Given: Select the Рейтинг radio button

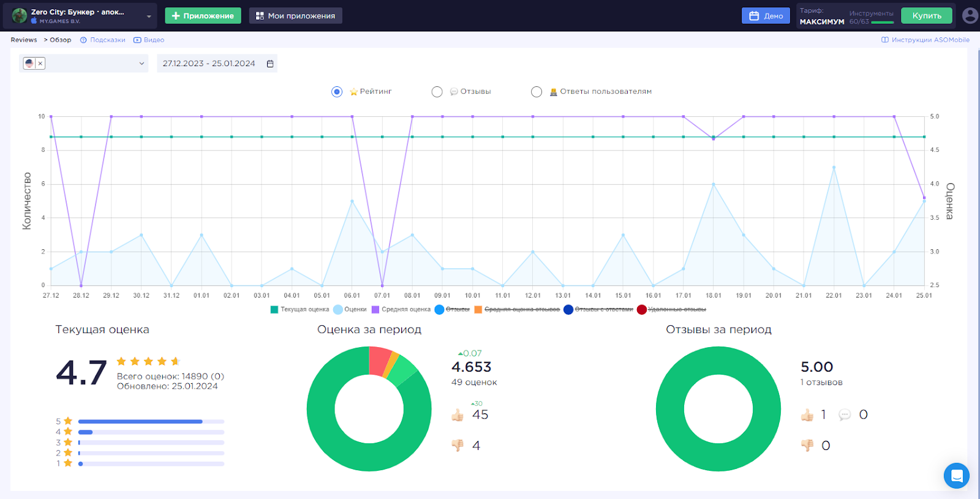Looking at the screenshot, I should click(337, 92).
